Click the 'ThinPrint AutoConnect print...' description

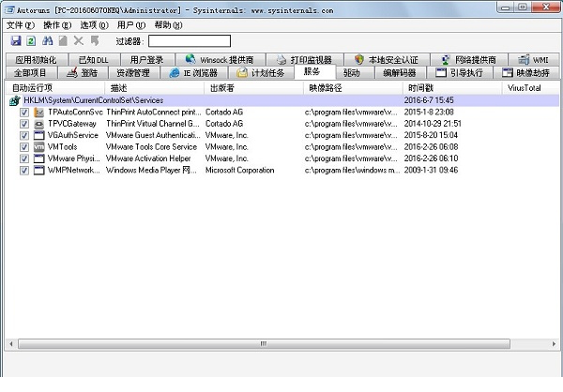click(x=153, y=113)
